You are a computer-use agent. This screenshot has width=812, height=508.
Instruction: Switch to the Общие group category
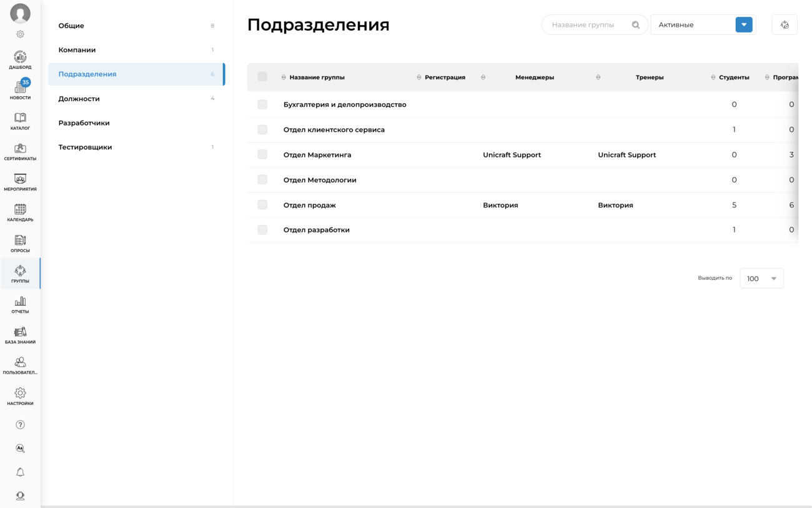pos(136,26)
